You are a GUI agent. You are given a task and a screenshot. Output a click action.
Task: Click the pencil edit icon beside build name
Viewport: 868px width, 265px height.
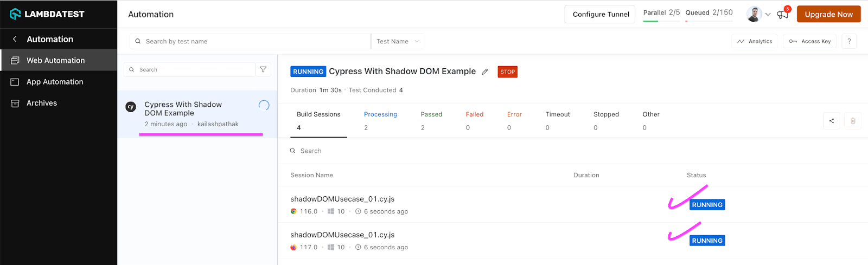485,72
